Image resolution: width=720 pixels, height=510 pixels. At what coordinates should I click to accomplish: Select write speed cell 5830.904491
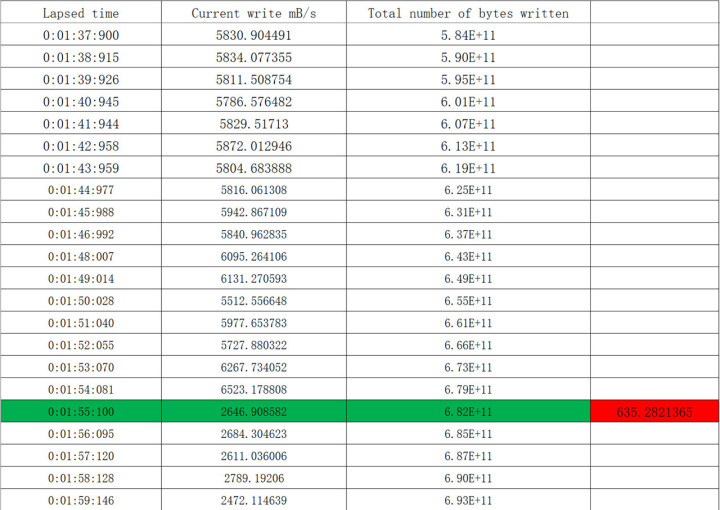coord(254,34)
